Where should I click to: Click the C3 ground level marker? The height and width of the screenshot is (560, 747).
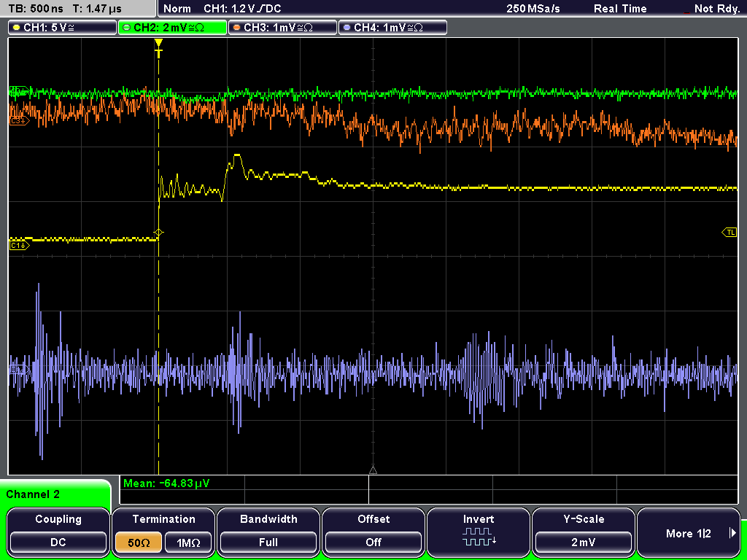coord(19,121)
